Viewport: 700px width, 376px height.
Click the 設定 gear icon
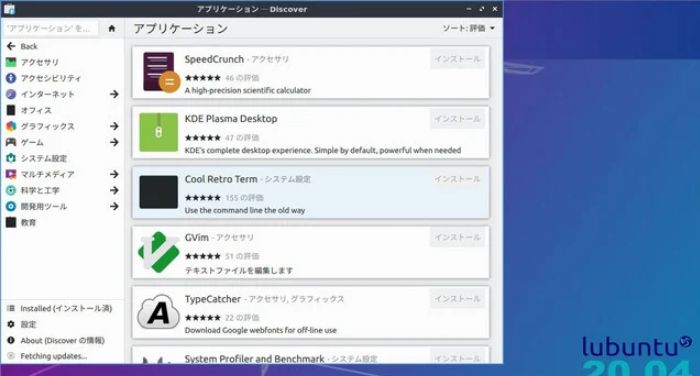(x=11, y=324)
